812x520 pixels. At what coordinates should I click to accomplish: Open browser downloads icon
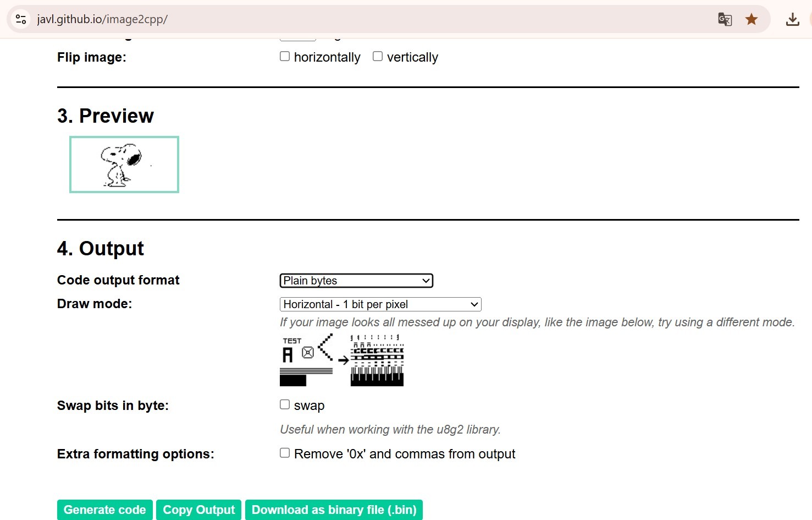point(792,19)
